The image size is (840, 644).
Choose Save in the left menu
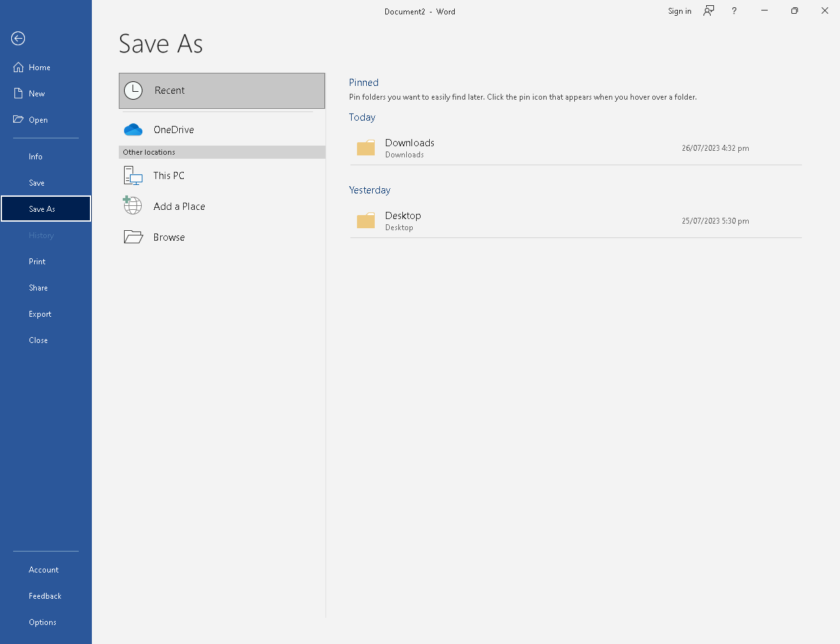click(46, 183)
